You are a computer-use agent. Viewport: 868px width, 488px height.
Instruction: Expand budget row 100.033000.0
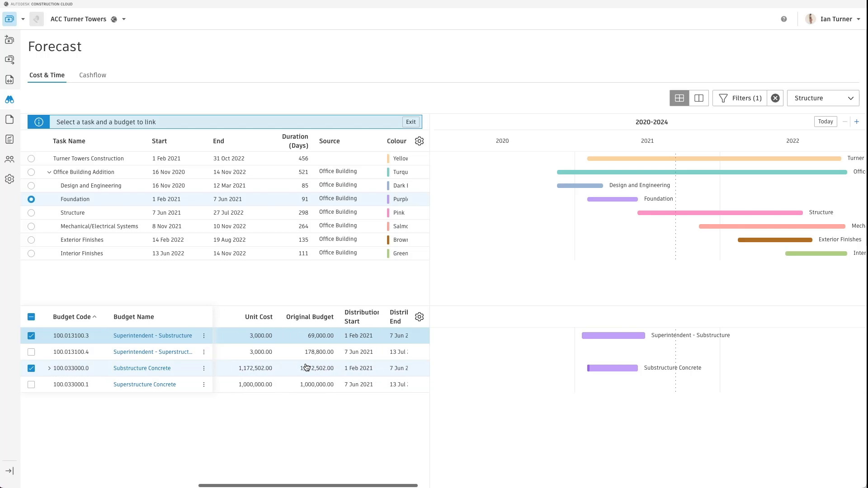point(49,368)
